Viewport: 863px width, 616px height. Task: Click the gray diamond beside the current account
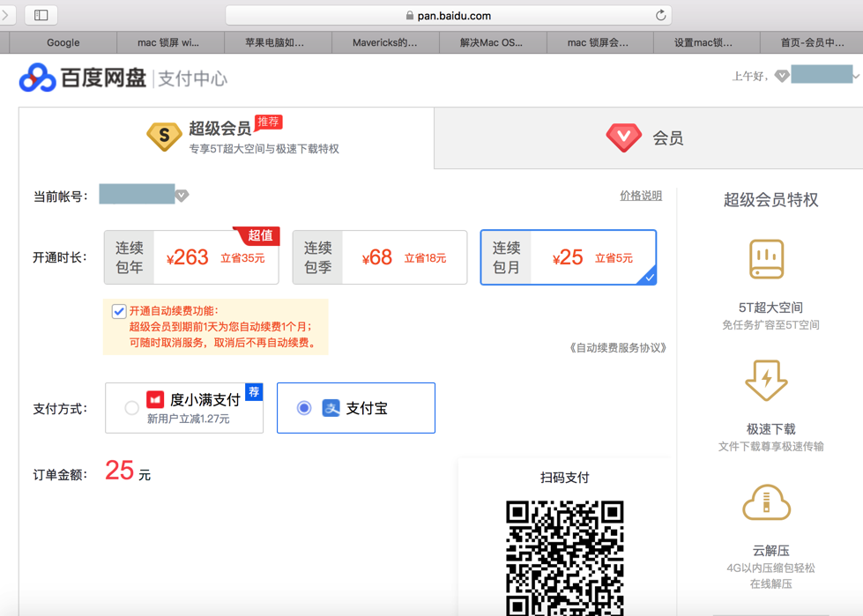point(182,196)
